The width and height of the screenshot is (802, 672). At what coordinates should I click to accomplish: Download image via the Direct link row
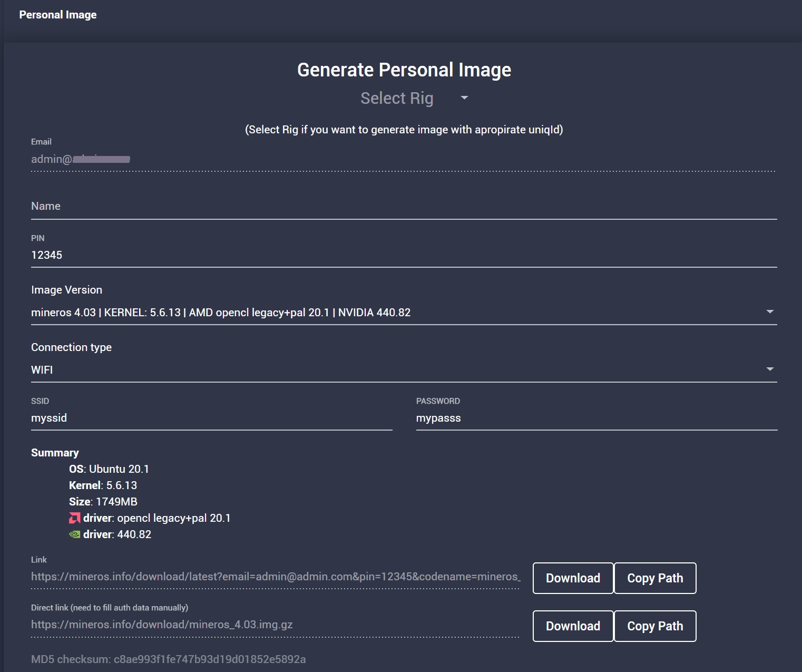(x=573, y=626)
